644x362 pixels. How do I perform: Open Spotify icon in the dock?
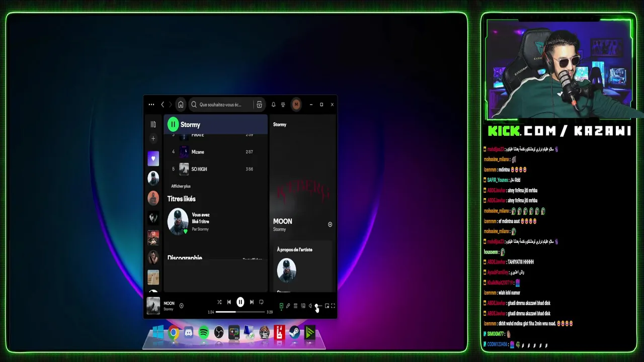tap(204, 332)
